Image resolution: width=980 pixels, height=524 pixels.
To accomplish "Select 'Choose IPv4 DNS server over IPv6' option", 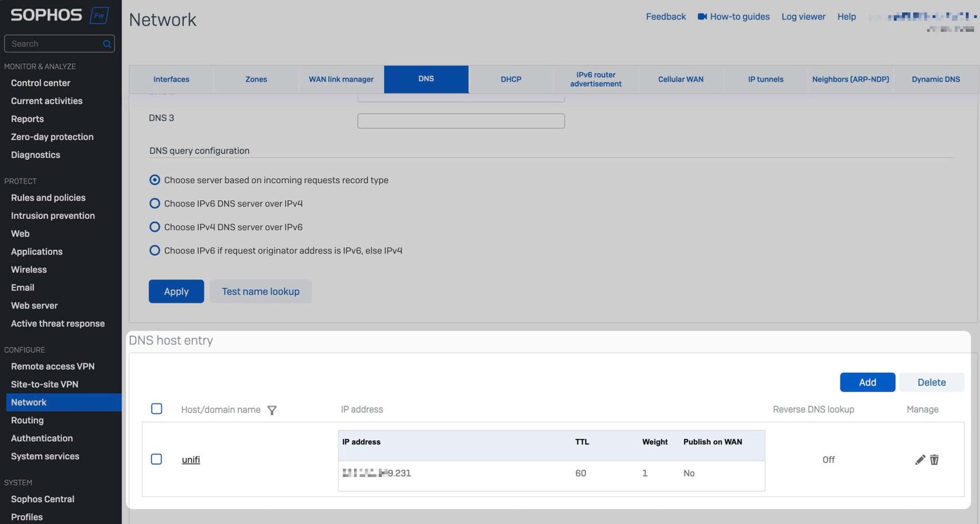I will [154, 227].
